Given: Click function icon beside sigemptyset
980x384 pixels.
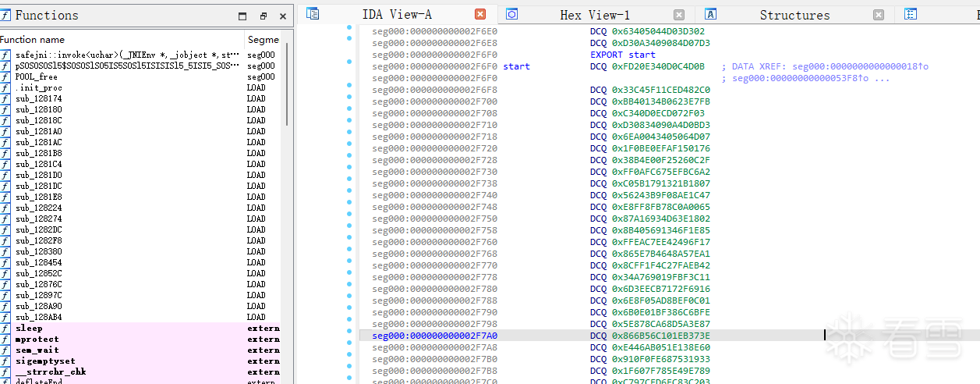Looking at the screenshot, I should tap(5, 361).
